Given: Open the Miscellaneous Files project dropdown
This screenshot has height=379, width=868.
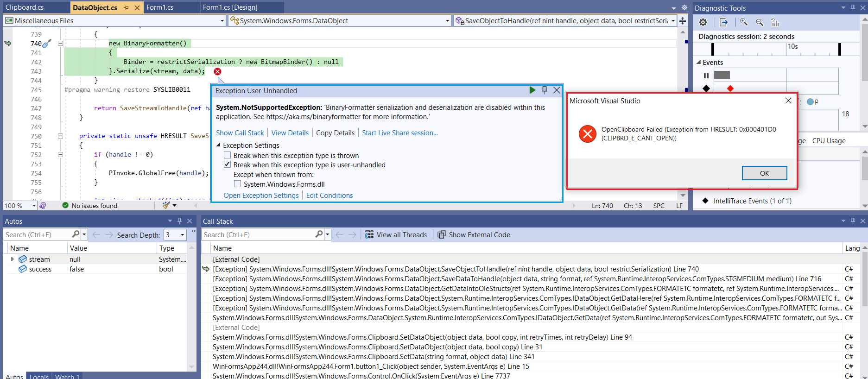Looking at the screenshot, I should click(222, 21).
